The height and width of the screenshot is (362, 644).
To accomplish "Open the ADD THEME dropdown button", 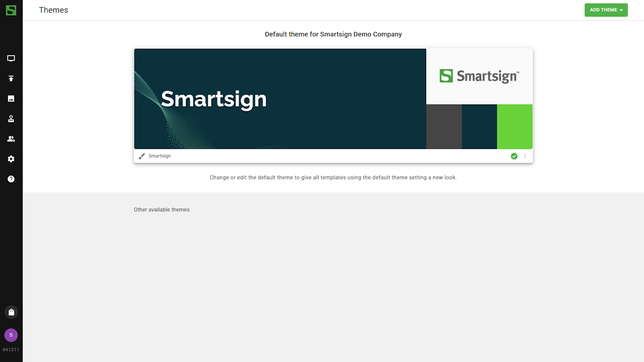I will click(606, 10).
